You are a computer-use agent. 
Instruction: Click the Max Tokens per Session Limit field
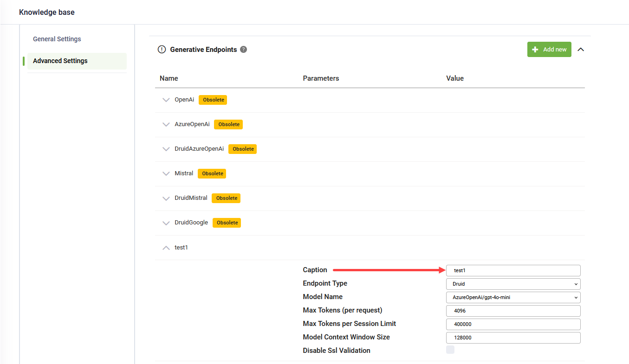(x=513, y=324)
